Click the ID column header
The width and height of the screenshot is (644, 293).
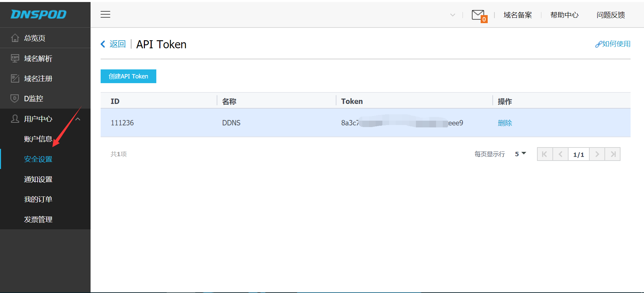point(115,101)
